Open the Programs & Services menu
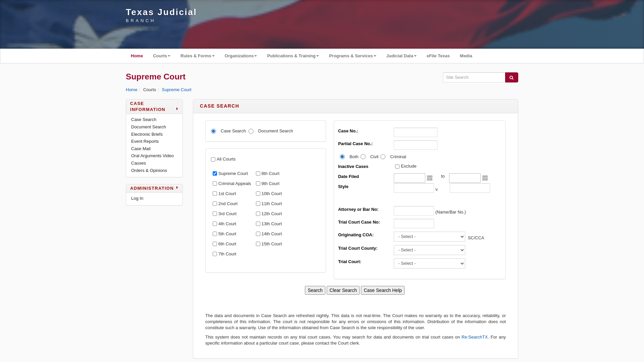 coord(353,56)
